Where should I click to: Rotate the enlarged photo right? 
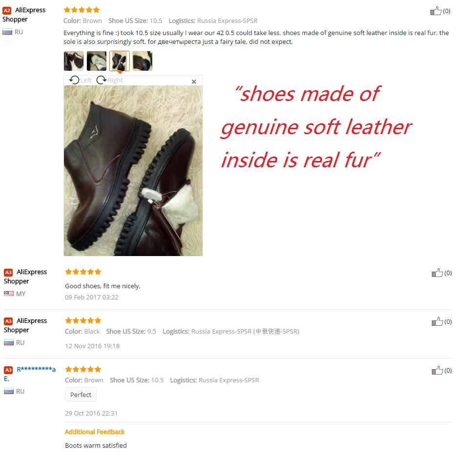tap(110, 80)
